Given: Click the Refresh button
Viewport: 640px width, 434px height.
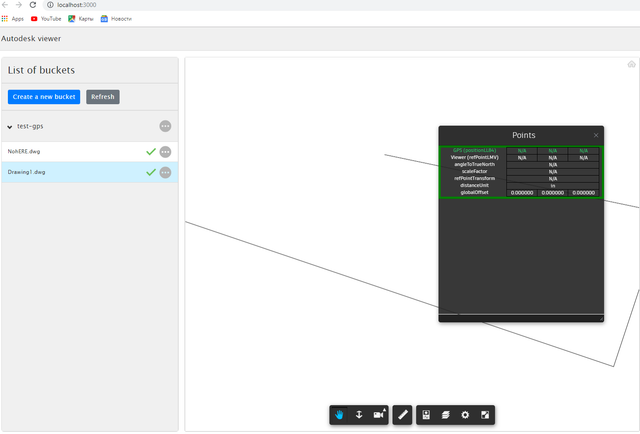Looking at the screenshot, I should [103, 97].
